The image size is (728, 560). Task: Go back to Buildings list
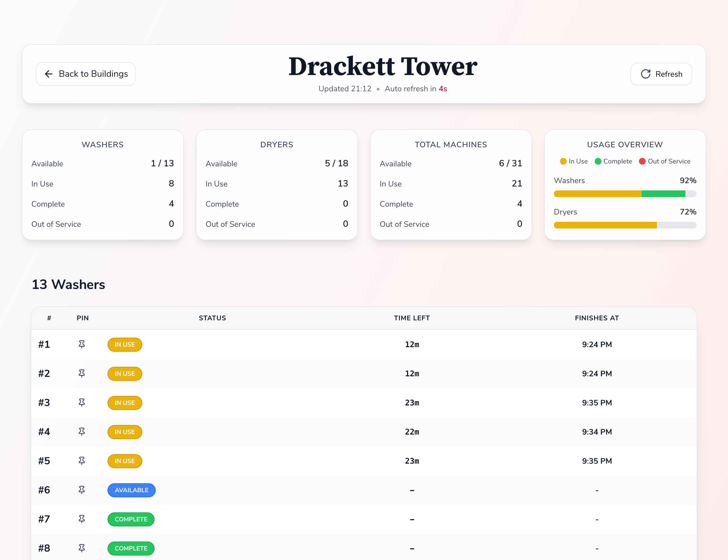click(86, 74)
